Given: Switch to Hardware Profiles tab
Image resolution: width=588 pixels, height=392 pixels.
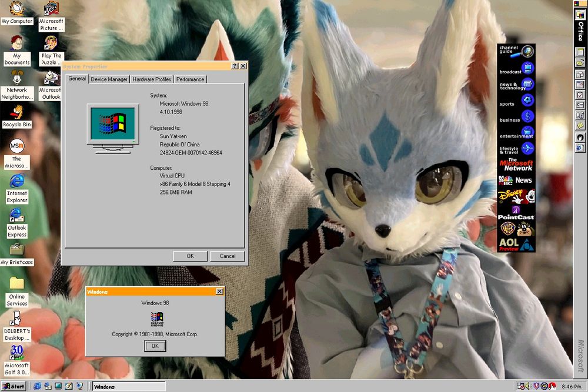Looking at the screenshot, I should coord(152,79).
